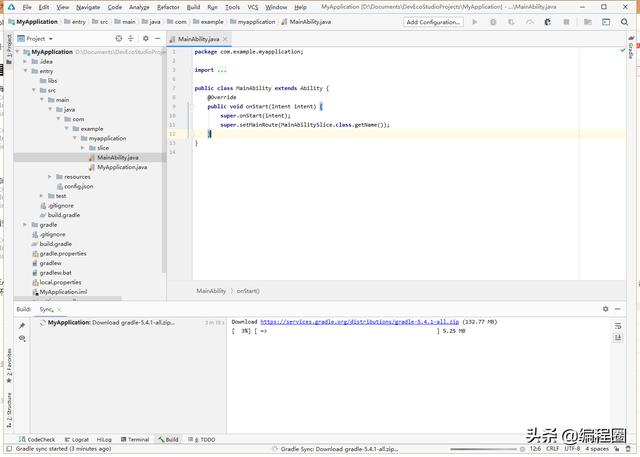Click the 4 spaces indent setting
640x457 pixels.
point(597,449)
